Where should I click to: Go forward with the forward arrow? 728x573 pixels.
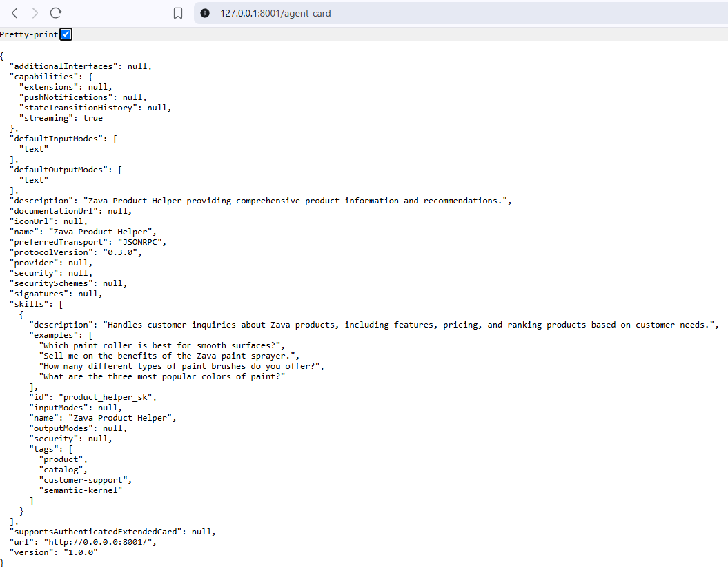(x=35, y=13)
